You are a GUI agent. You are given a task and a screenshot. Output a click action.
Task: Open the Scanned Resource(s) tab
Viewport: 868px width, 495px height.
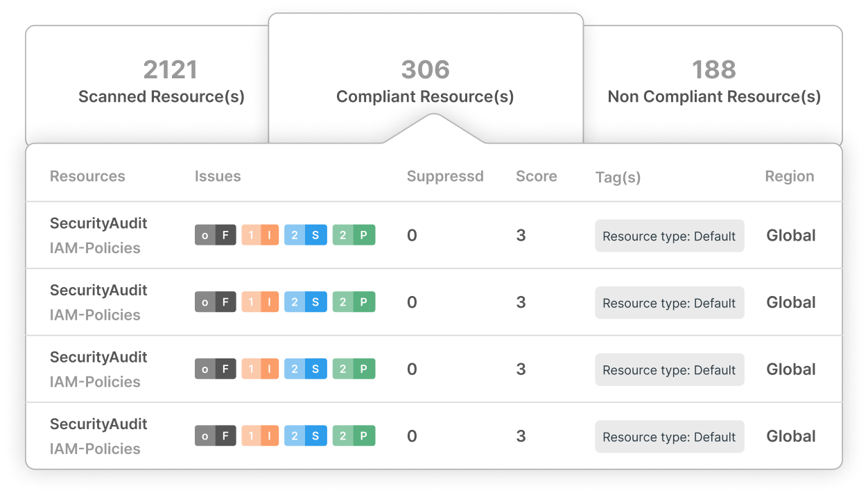coord(161,83)
